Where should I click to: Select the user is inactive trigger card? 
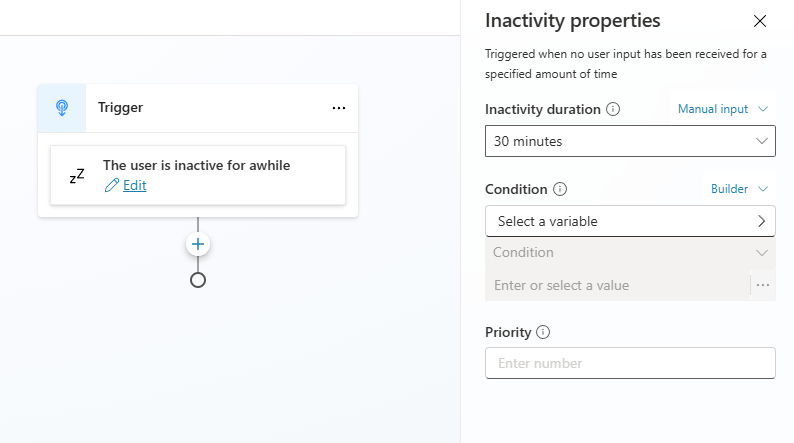point(198,175)
